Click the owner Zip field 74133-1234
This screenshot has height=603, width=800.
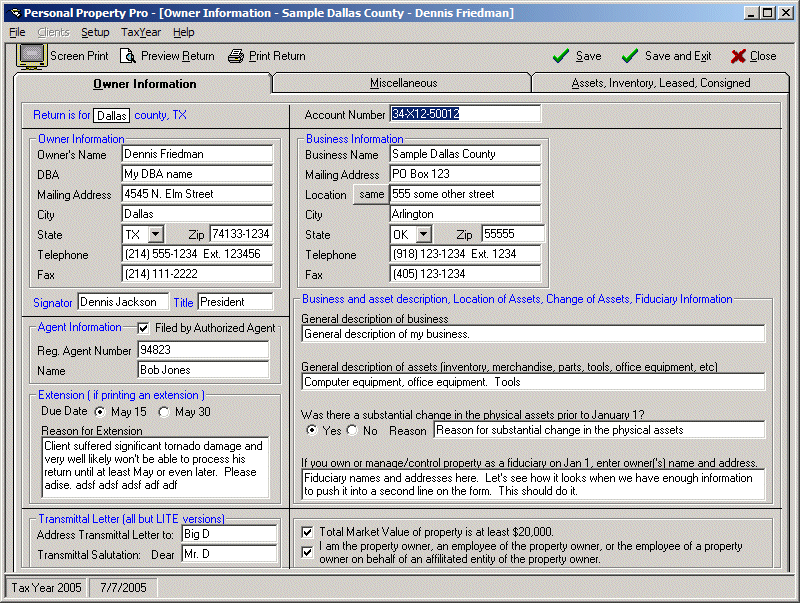[x=241, y=234]
